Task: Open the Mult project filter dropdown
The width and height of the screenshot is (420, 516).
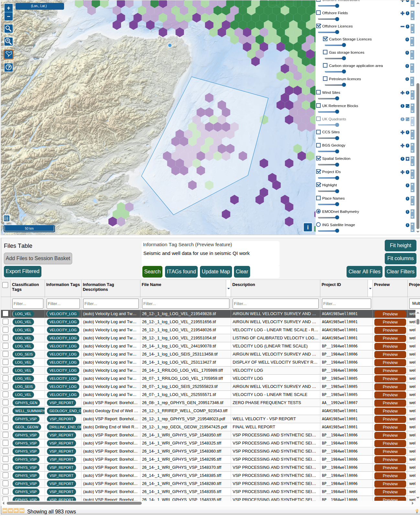Action: click(x=414, y=303)
